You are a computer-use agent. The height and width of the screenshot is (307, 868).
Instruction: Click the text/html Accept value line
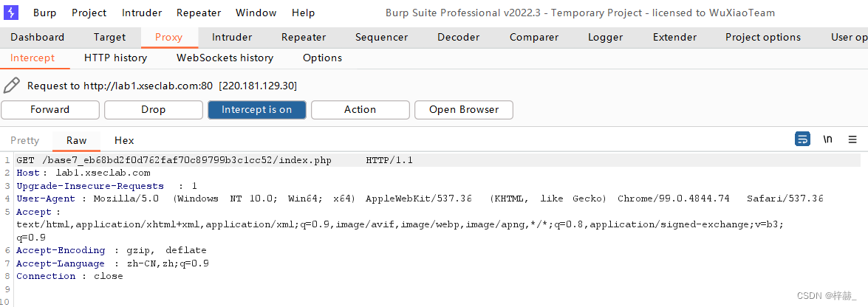[400, 224]
